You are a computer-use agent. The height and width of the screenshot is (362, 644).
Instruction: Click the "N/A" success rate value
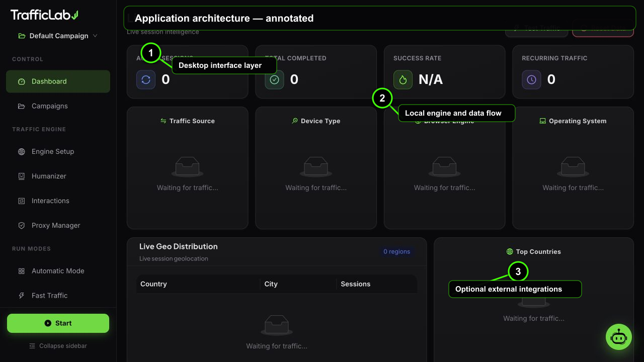pos(431,79)
